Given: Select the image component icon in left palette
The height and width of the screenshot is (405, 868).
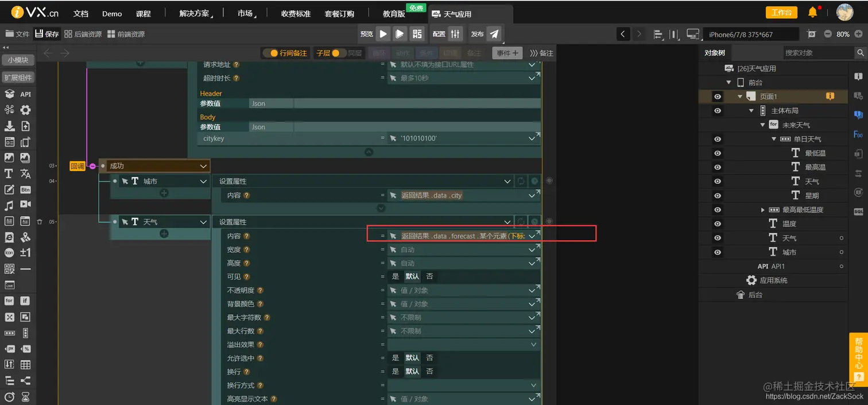Looking at the screenshot, I should point(9,157).
